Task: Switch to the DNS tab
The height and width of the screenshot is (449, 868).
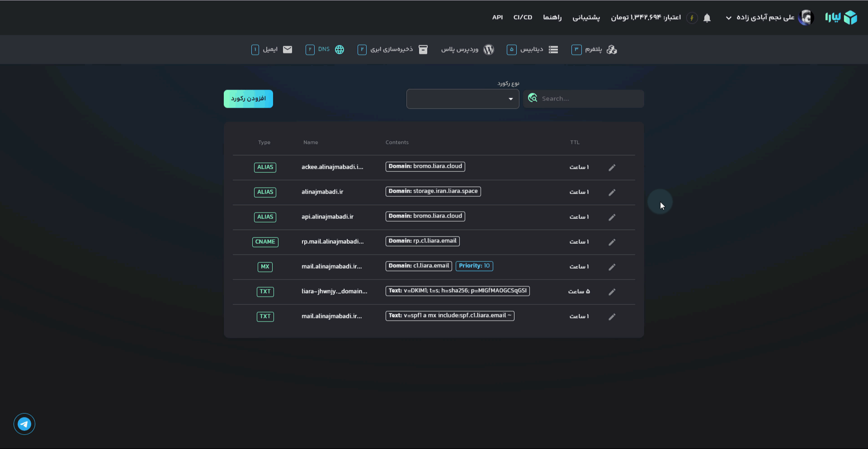Action: 325,49
